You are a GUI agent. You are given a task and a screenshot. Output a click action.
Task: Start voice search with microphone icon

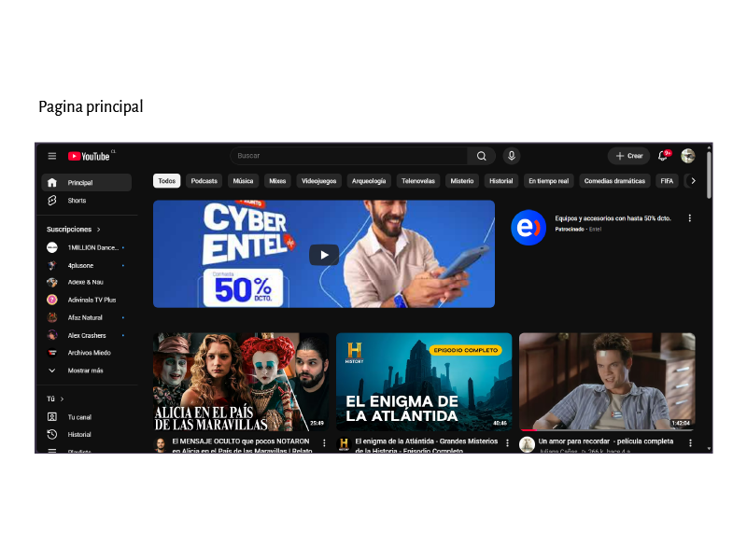[x=511, y=156]
